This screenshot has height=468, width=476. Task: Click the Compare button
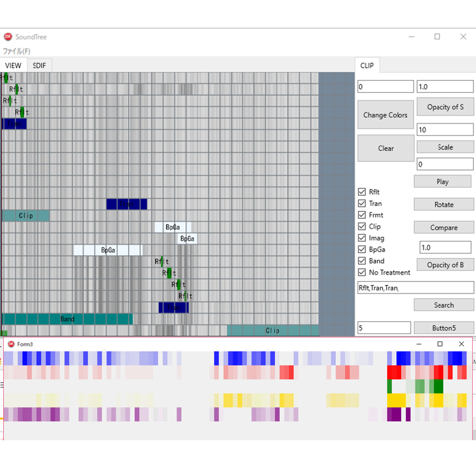443,228
